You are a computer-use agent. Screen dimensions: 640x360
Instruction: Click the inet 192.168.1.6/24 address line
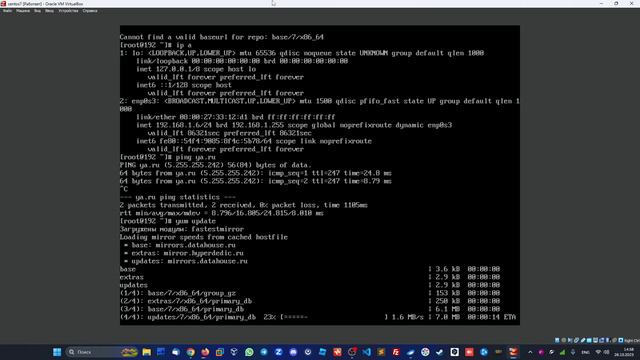(294, 125)
